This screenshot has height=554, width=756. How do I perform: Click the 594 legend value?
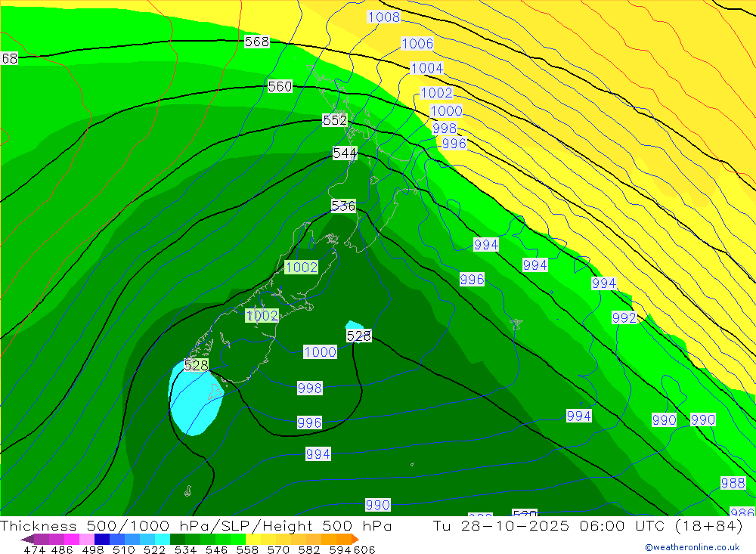(x=340, y=549)
